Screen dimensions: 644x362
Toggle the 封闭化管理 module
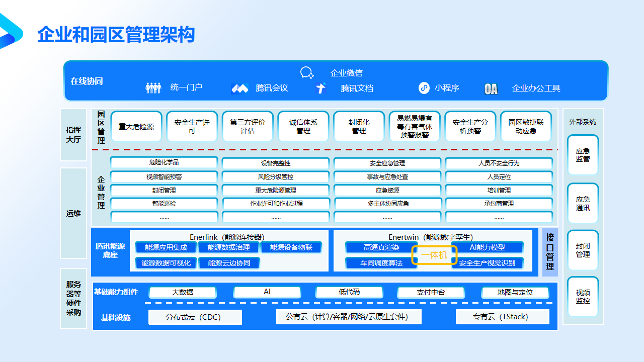click(359, 126)
